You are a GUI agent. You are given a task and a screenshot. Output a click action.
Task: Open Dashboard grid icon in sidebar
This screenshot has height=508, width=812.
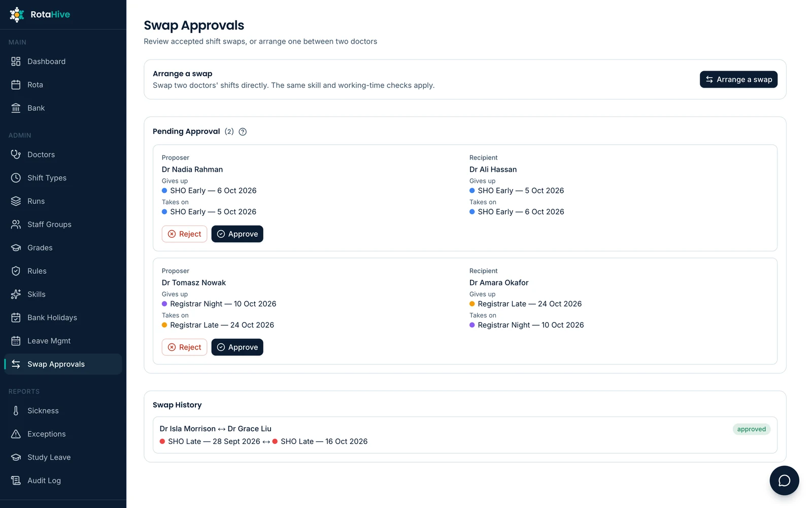tap(16, 61)
